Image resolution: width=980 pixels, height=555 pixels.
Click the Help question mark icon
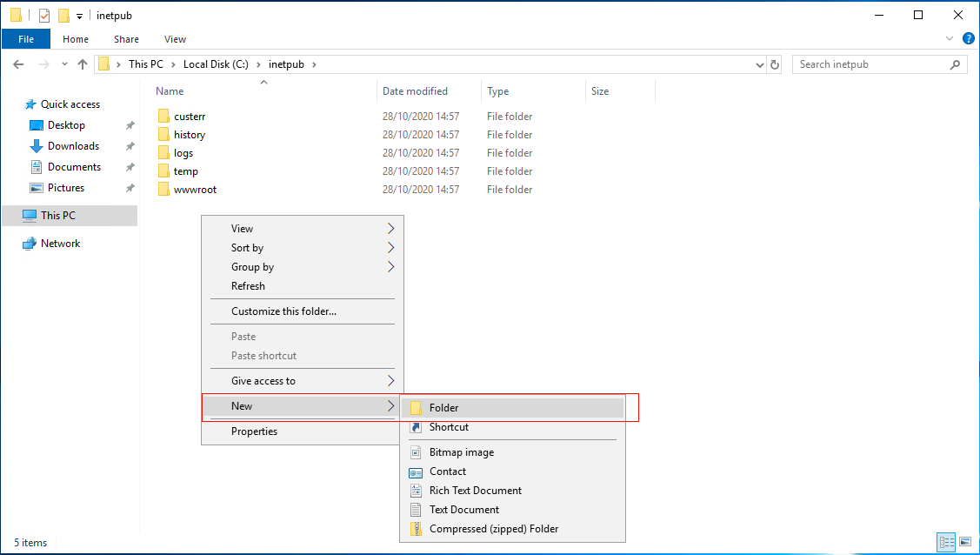coord(969,39)
